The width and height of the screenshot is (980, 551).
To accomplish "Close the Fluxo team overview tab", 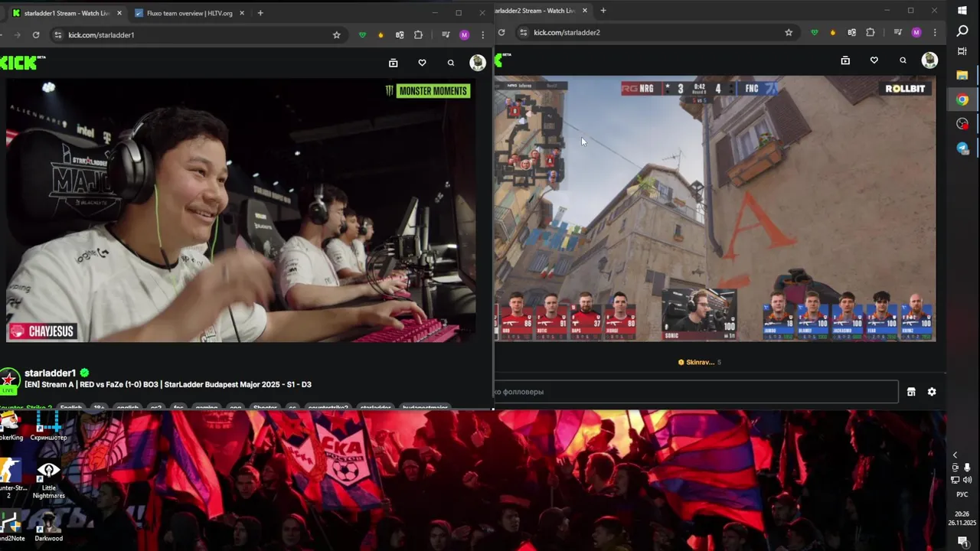I will pyautogui.click(x=242, y=13).
